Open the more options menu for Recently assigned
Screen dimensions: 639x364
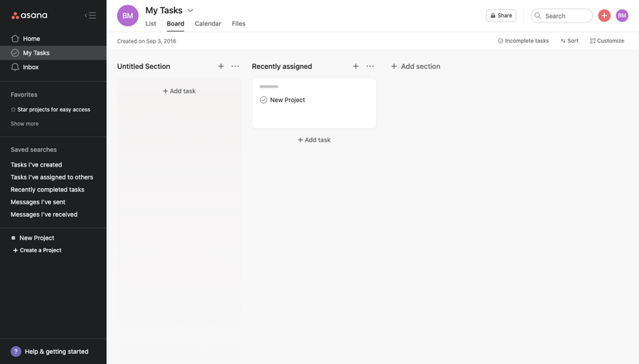370,66
